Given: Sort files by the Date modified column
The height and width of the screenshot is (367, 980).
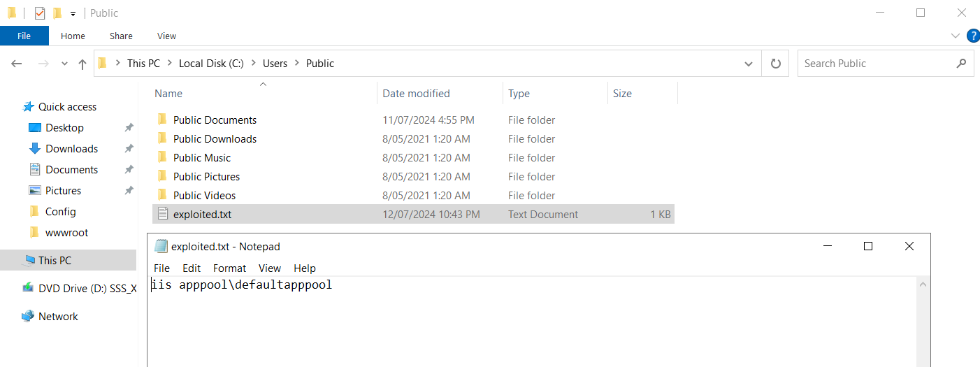Looking at the screenshot, I should pyautogui.click(x=416, y=94).
